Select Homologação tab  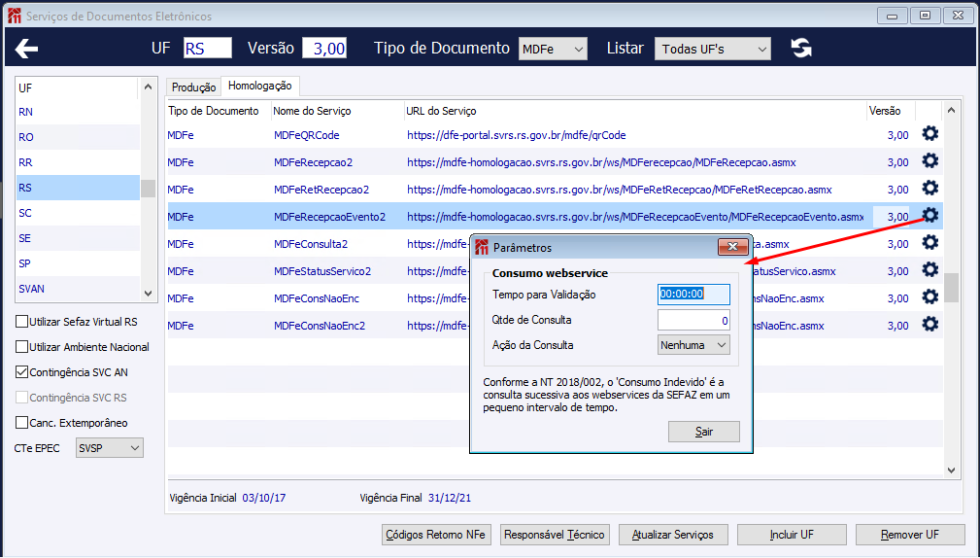[260, 86]
